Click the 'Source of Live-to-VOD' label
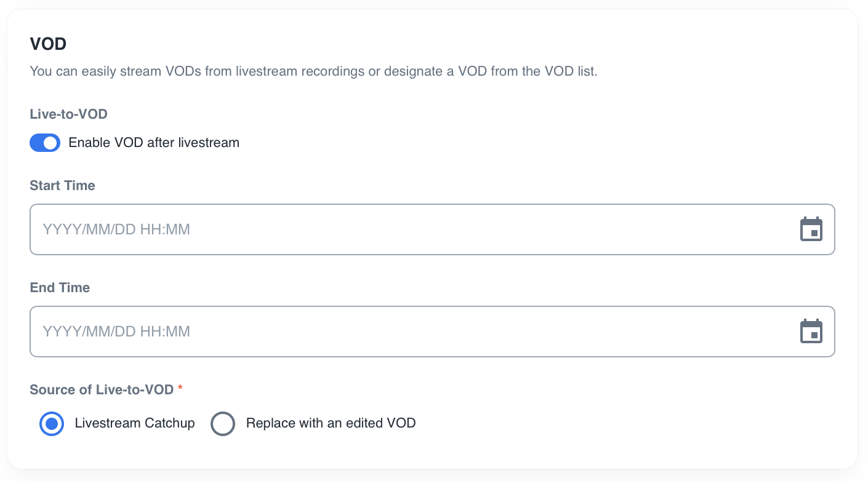The height and width of the screenshot is (481, 868). [102, 389]
